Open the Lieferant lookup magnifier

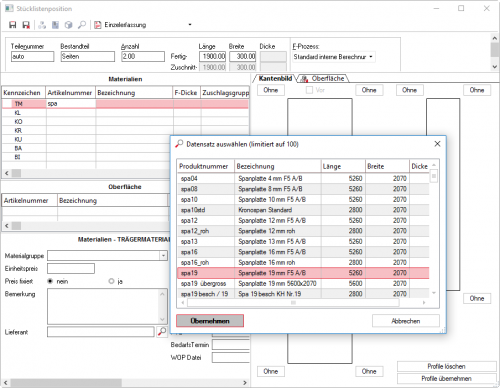click(x=162, y=332)
